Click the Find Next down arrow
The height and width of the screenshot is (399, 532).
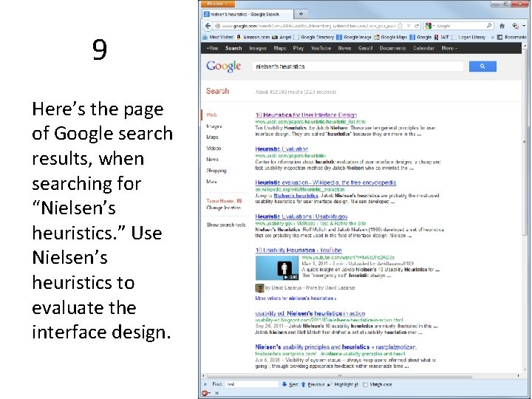(284, 384)
